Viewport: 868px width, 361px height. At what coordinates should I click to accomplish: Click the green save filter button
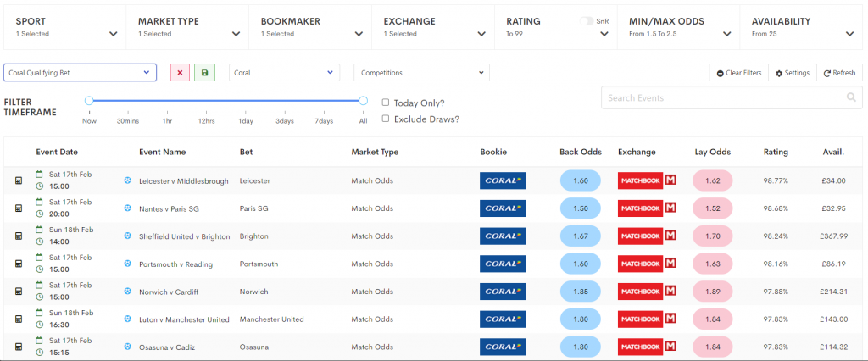[x=203, y=73]
